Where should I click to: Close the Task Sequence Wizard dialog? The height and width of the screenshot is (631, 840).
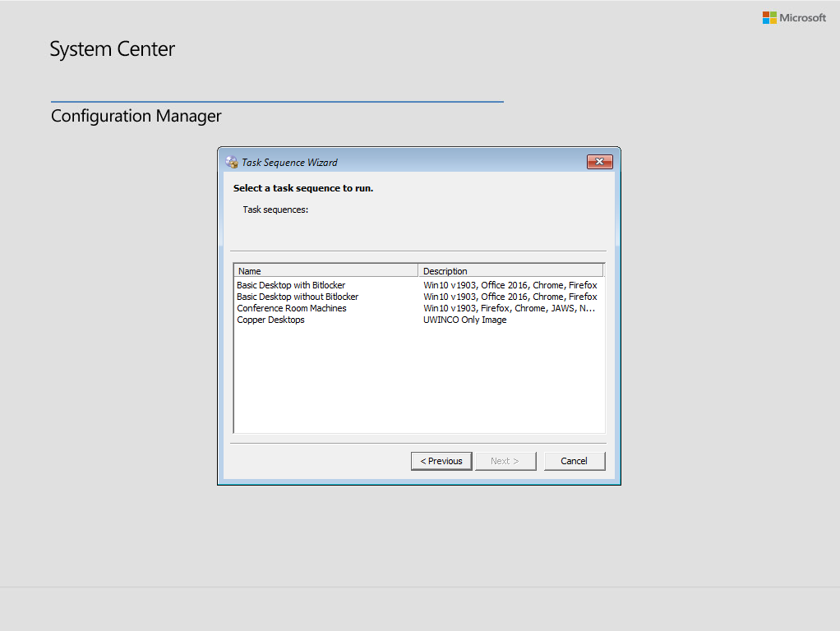click(599, 162)
